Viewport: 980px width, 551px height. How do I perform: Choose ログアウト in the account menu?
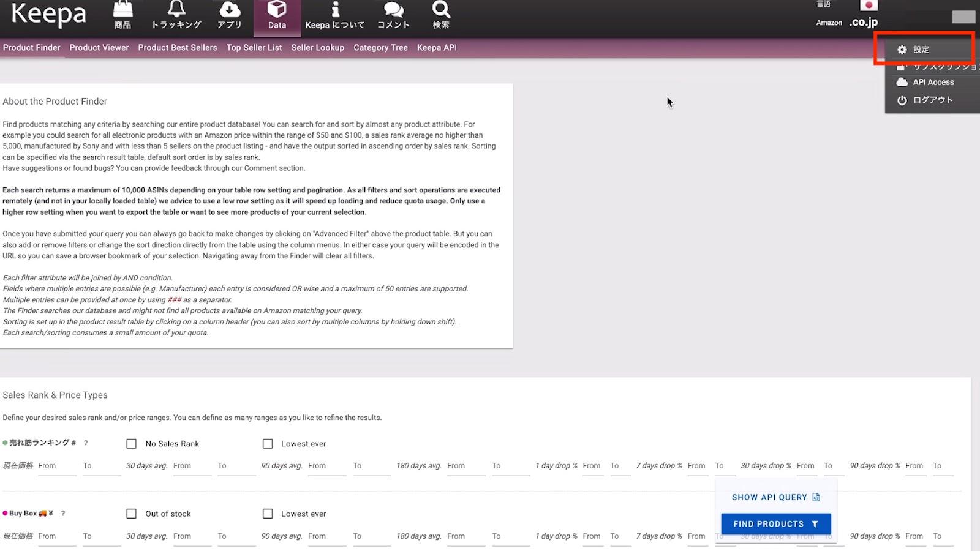tap(932, 100)
